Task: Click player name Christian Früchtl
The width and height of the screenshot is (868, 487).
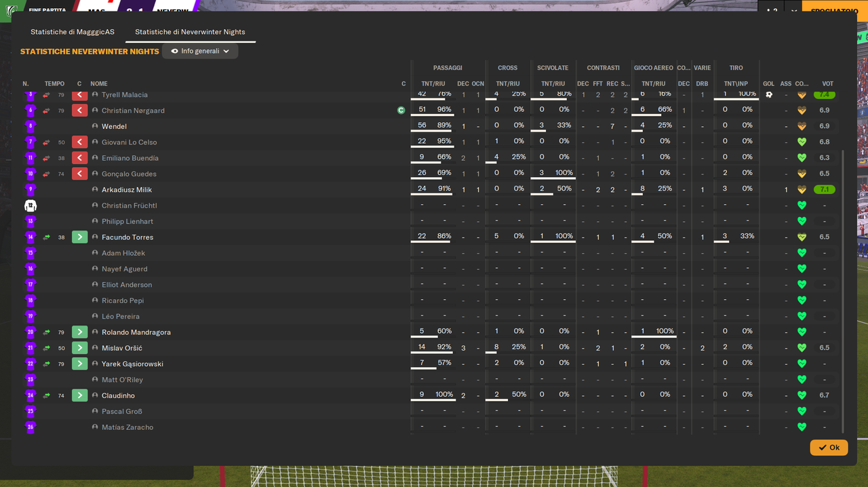Action: [130, 206]
